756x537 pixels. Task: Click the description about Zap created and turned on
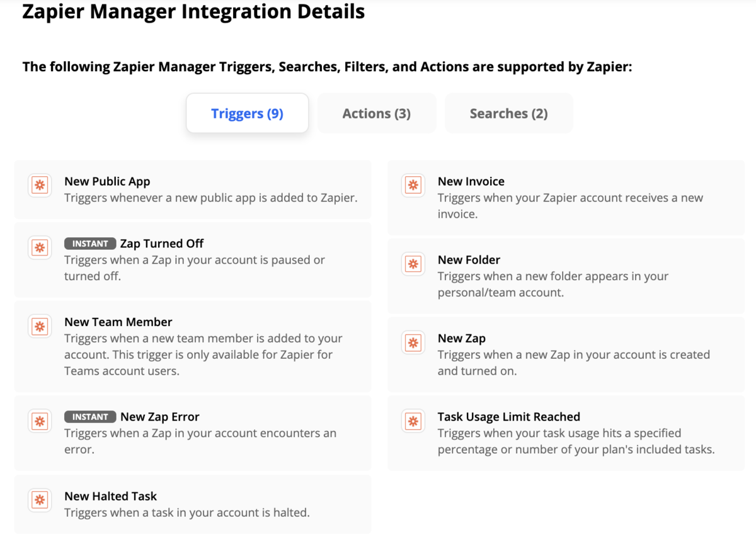[x=574, y=363]
